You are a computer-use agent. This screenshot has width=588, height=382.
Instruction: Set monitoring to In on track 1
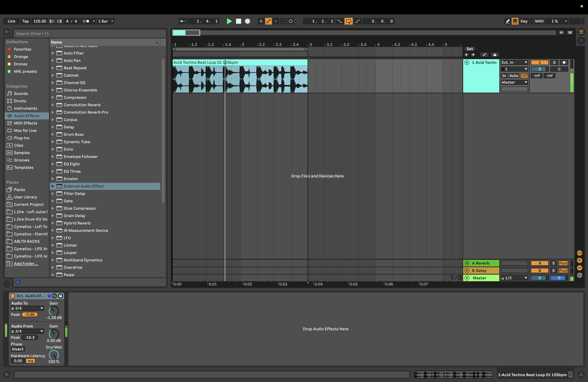pyautogui.click(x=504, y=76)
